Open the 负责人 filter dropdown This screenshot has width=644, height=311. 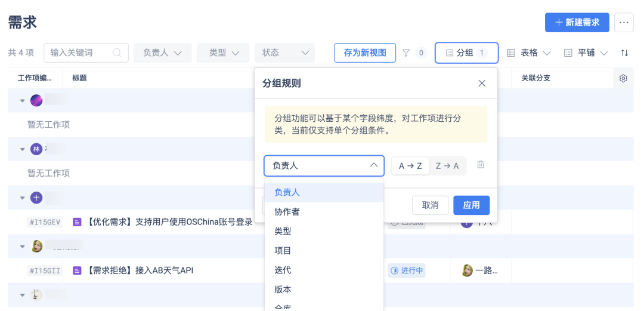[x=162, y=53]
